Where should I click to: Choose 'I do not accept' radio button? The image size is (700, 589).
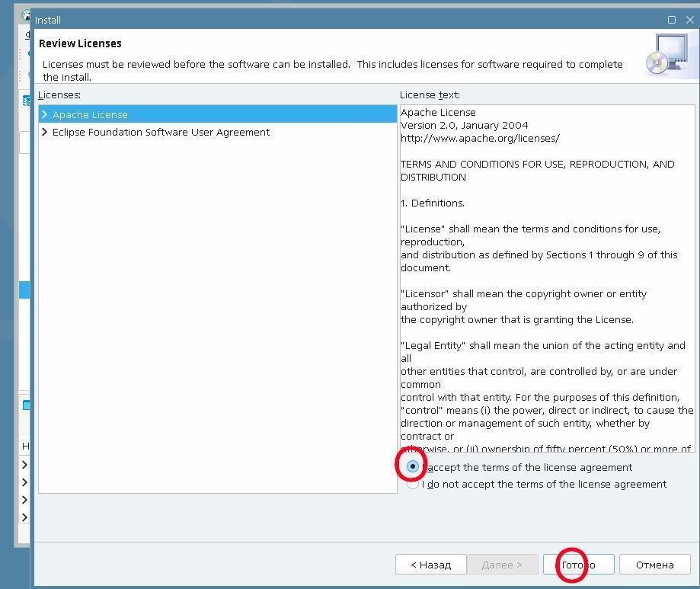[413, 484]
